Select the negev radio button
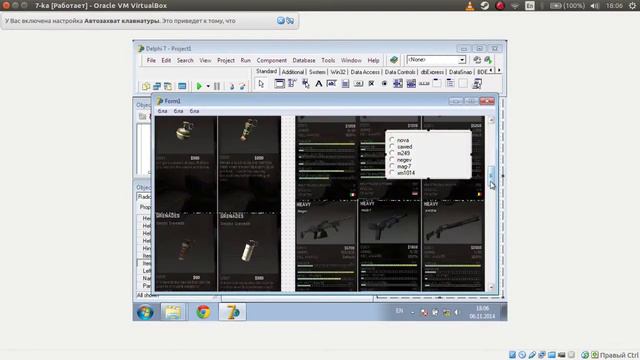Screen dimensions: 640x360 [392, 160]
